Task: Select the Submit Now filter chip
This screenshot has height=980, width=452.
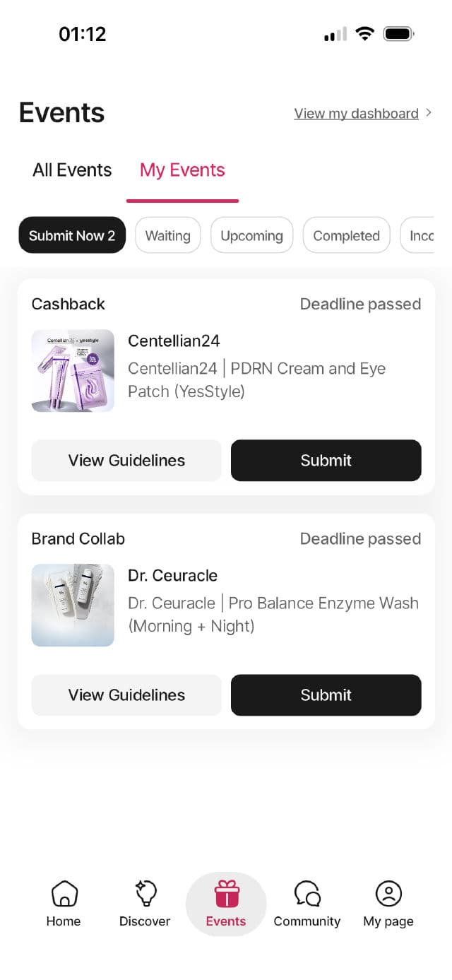Action: coord(72,235)
